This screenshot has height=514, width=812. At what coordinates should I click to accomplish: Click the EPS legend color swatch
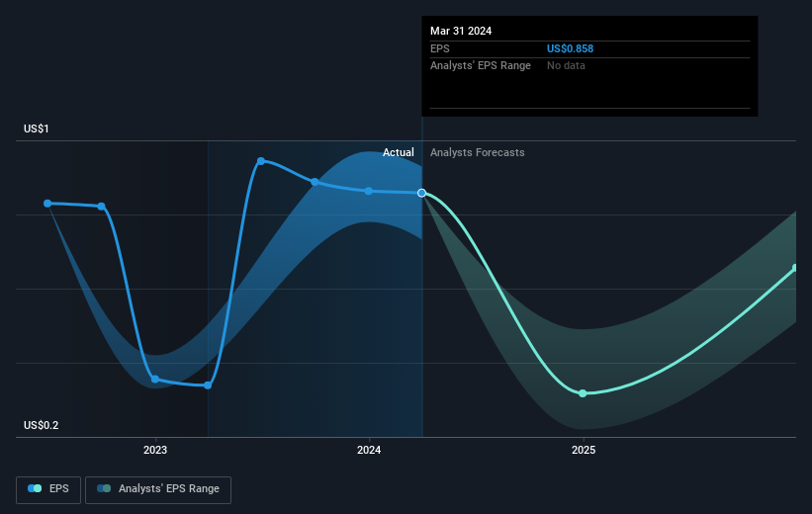pyautogui.click(x=35, y=488)
